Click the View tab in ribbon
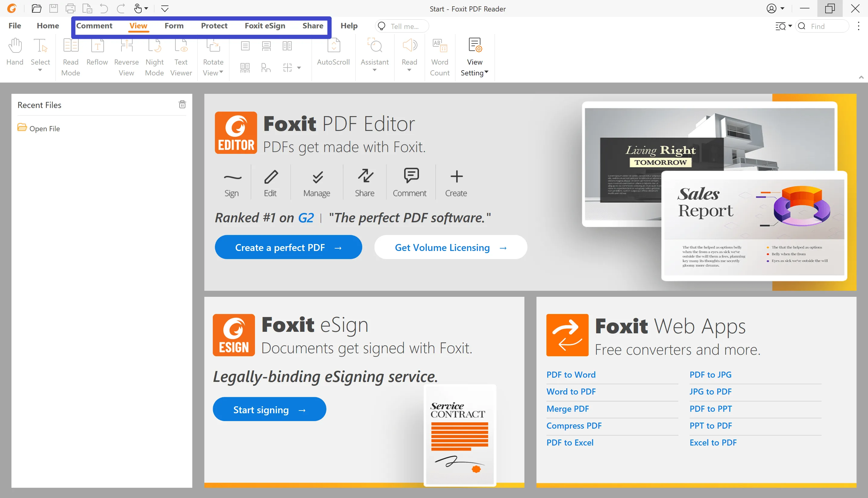The image size is (868, 498). 138,26
